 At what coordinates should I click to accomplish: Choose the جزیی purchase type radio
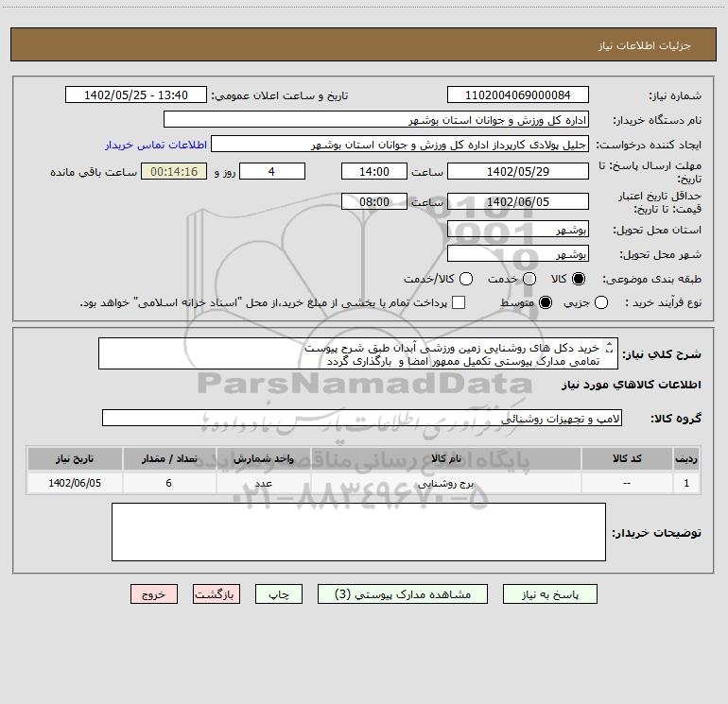[x=601, y=302]
